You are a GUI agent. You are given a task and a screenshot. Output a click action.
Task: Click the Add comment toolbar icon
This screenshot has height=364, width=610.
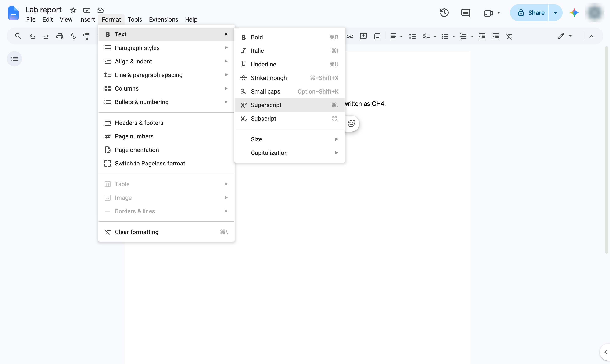pyautogui.click(x=363, y=37)
